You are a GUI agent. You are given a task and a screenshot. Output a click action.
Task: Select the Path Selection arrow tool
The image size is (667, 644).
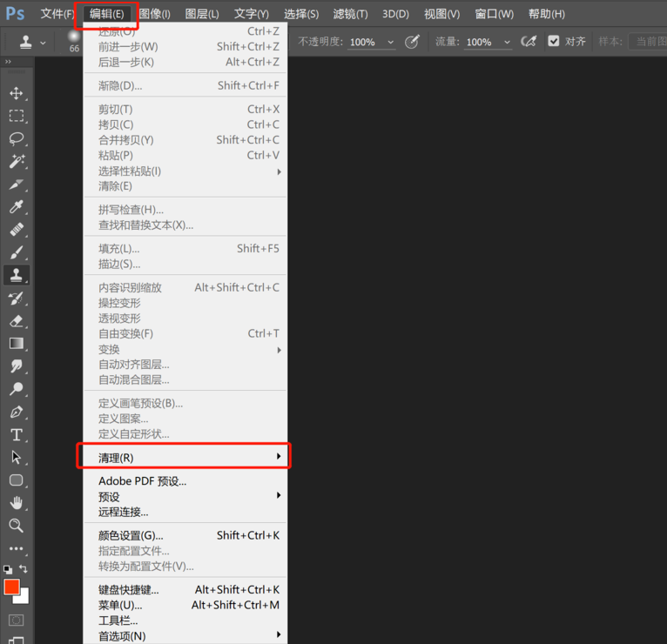coord(17,458)
